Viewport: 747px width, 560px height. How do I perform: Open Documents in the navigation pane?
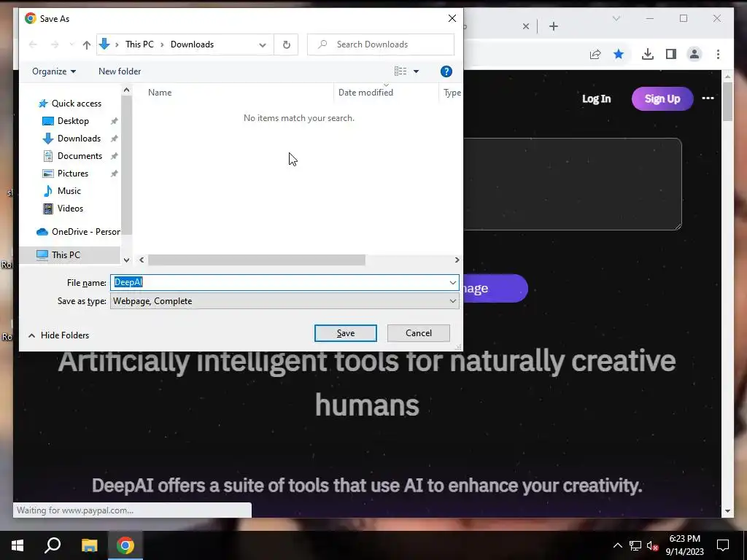80,156
